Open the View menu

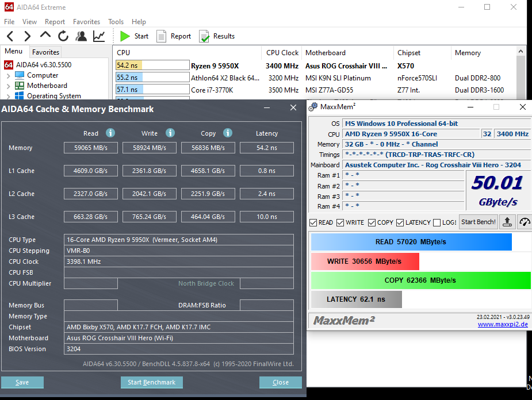coord(29,22)
